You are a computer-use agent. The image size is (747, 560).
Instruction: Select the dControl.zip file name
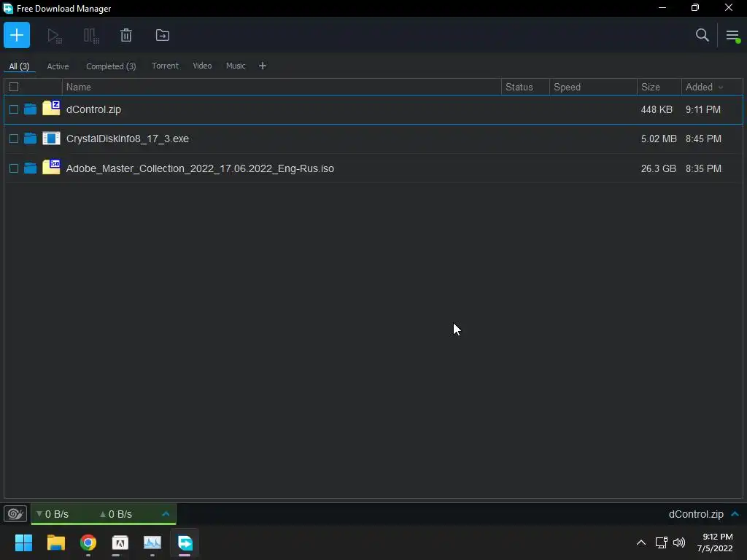93,109
